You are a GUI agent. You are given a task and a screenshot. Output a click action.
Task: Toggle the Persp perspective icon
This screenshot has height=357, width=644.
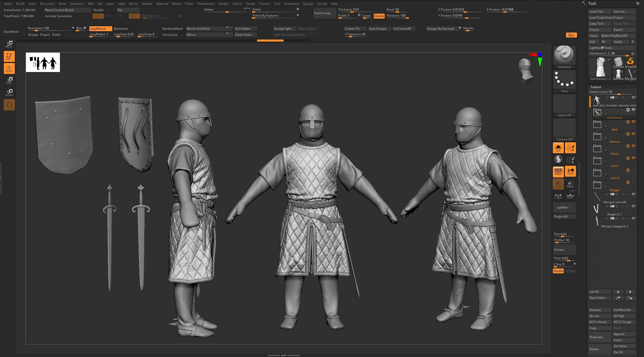click(x=558, y=171)
